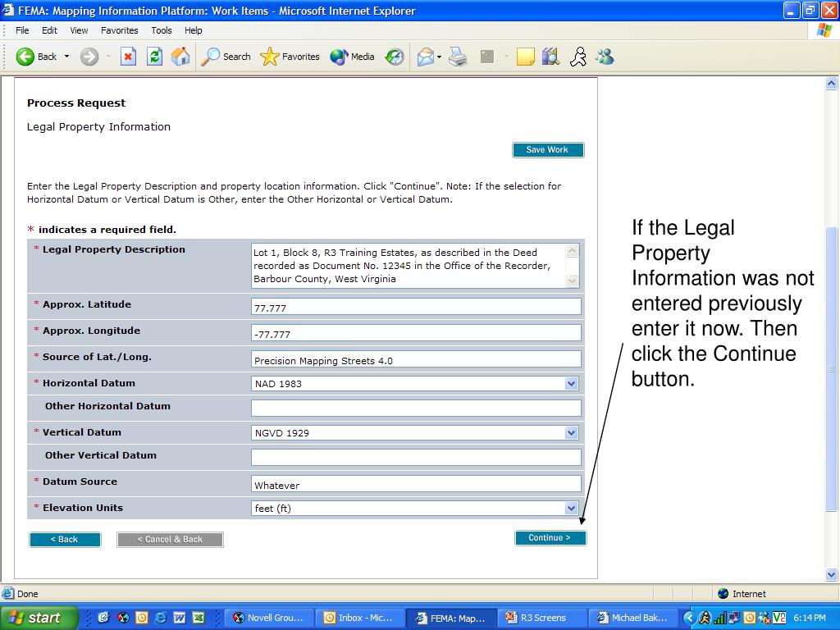The height and width of the screenshot is (630, 840).
Task: Launch Excel from the quick launch bar
Action: tap(199, 618)
